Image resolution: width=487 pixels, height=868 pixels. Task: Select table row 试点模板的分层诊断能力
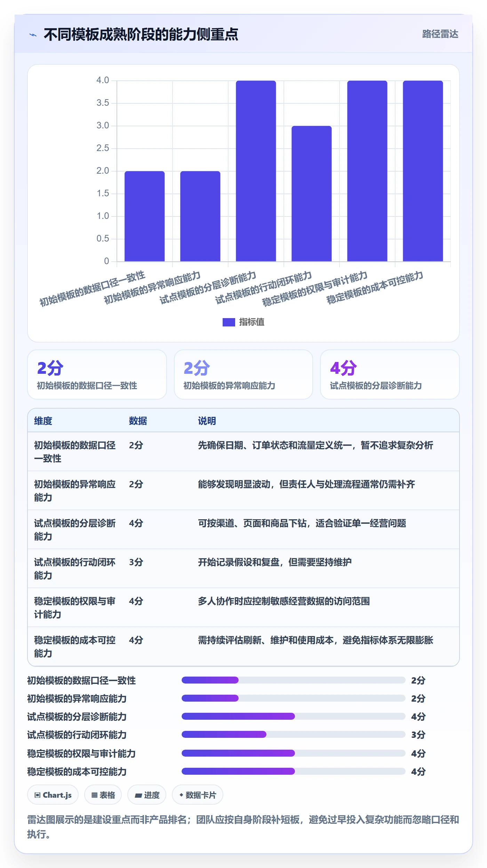click(243, 530)
